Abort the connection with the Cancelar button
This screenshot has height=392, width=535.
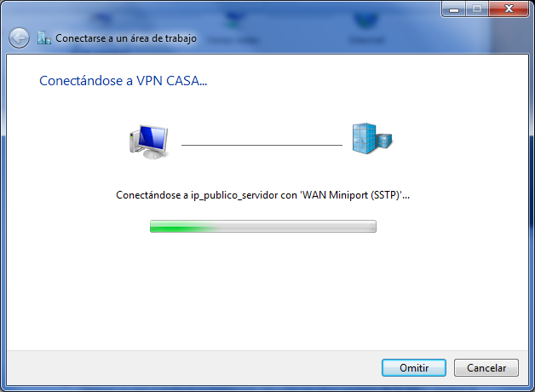486,368
